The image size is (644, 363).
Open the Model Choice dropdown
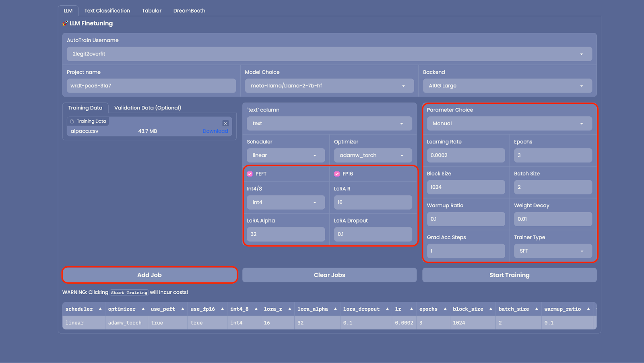click(x=329, y=86)
